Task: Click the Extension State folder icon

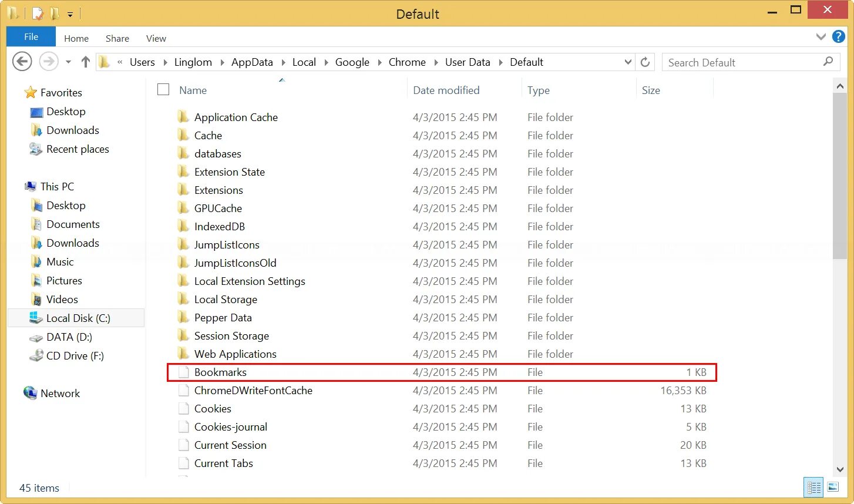Action: [x=183, y=171]
